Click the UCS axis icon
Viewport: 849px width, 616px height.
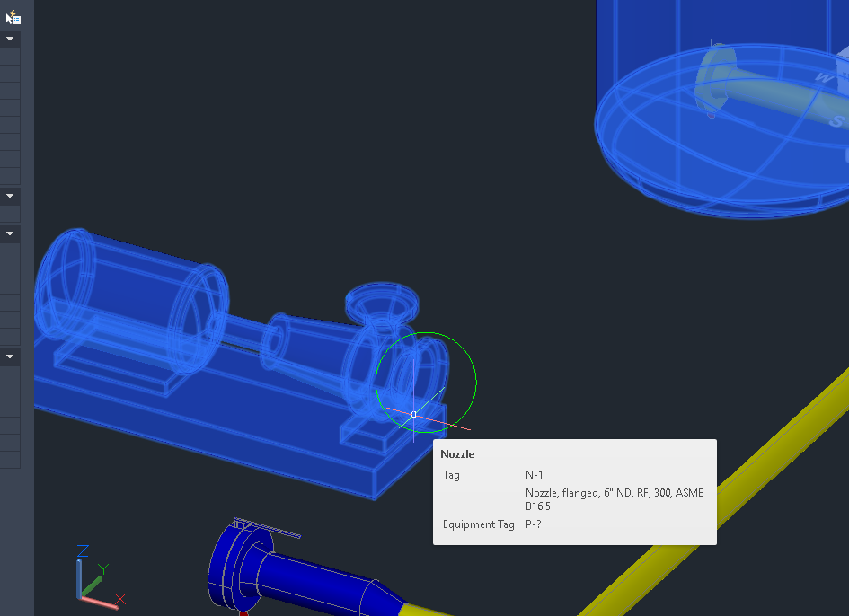pyautogui.click(x=99, y=577)
